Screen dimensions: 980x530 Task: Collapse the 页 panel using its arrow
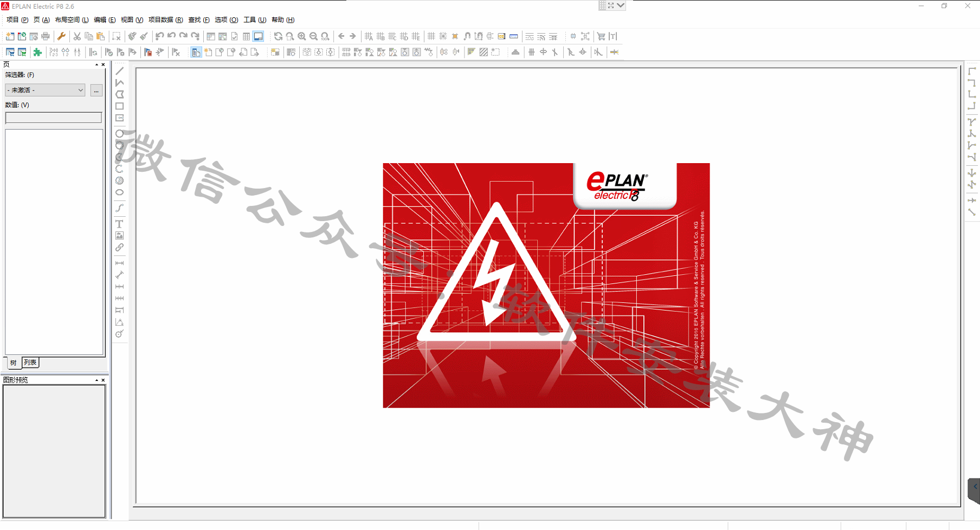[x=96, y=64]
